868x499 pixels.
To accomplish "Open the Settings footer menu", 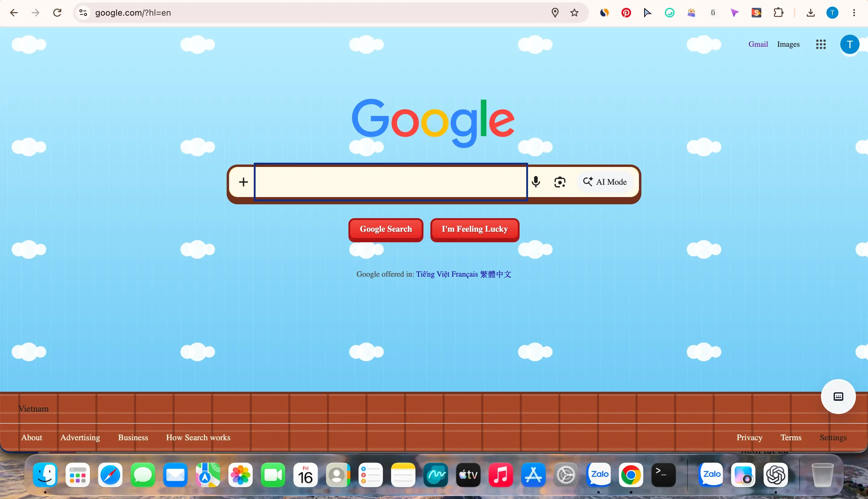I will tap(833, 437).
